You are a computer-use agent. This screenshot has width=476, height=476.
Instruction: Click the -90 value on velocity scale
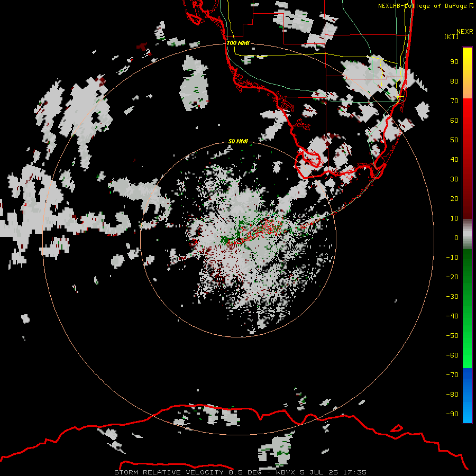coord(452,414)
